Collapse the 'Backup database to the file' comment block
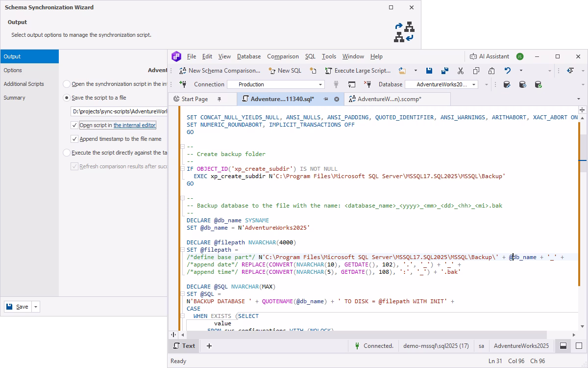The width and height of the screenshot is (588, 368). coord(183,198)
